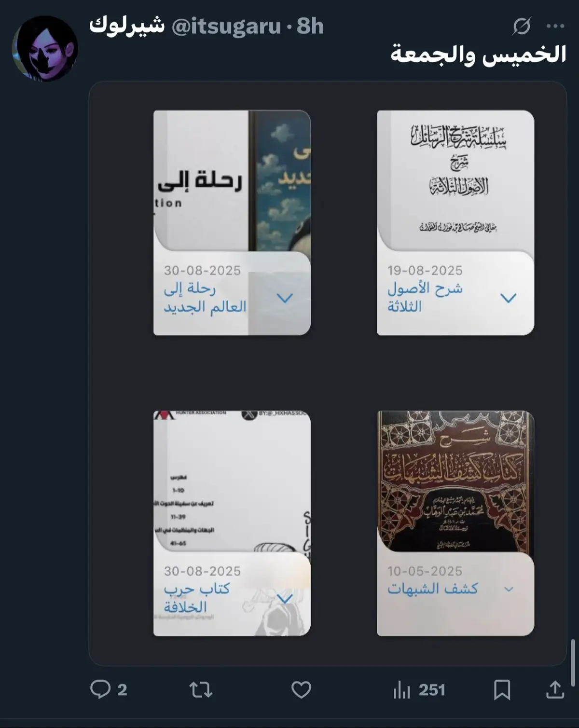Expand chevron next to كشف الشبهات
The height and width of the screenshot is (728, 579).
(x=509, y=589)
